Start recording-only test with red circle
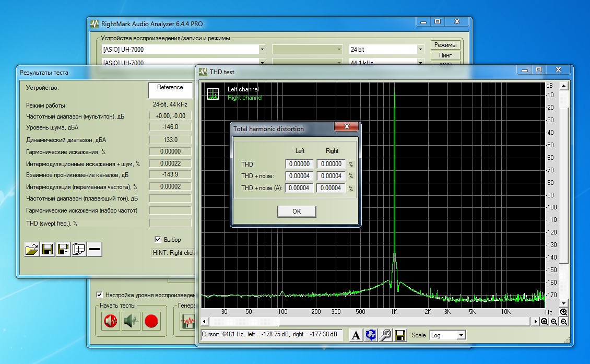Viewport: 590px width, 364px height. pyautogui.click(x=151, y=321)
